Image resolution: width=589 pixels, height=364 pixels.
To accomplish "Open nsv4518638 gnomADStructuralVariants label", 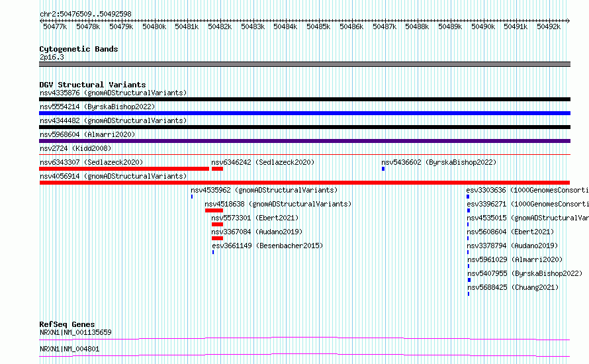I will [278, 204].
